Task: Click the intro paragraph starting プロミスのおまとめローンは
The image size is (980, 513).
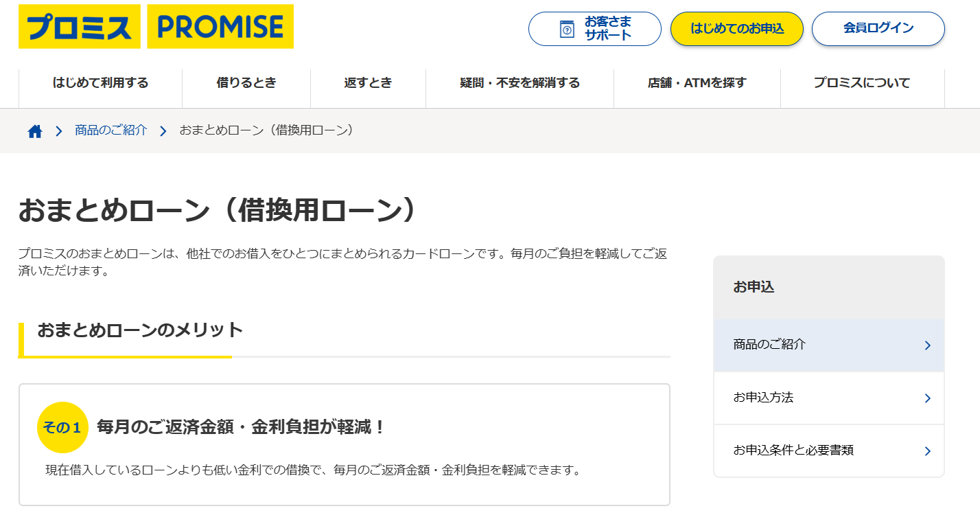Action: (342, 262)
